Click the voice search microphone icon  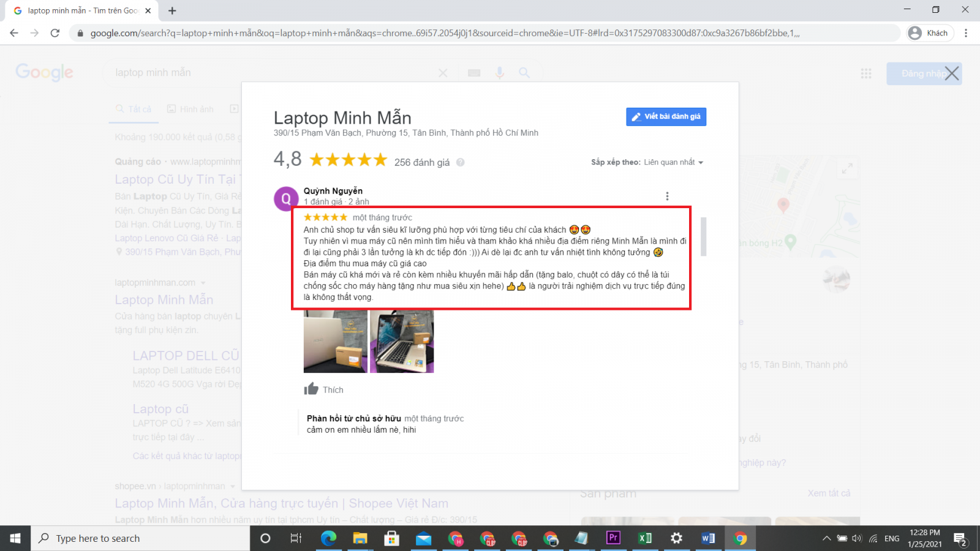click(x=500, y=73)
